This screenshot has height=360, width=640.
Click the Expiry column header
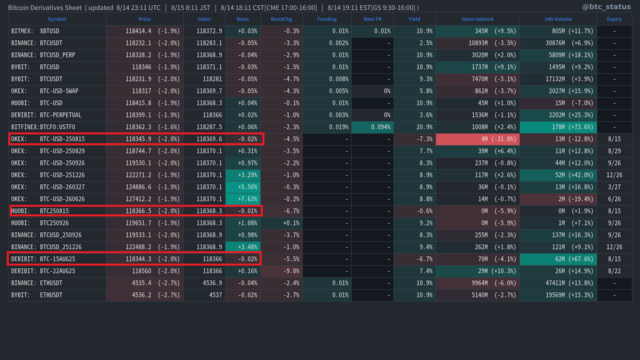point(614,19)
